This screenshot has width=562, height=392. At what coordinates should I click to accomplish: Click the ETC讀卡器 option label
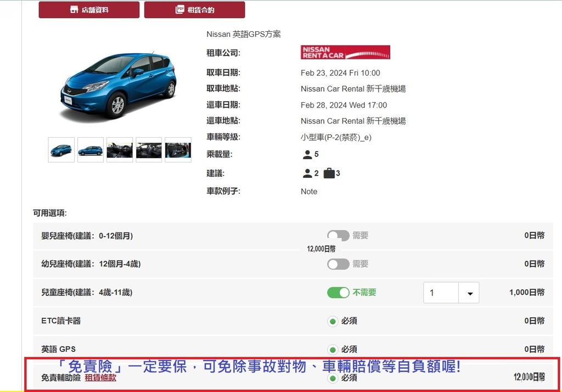(x=61, y=321)
